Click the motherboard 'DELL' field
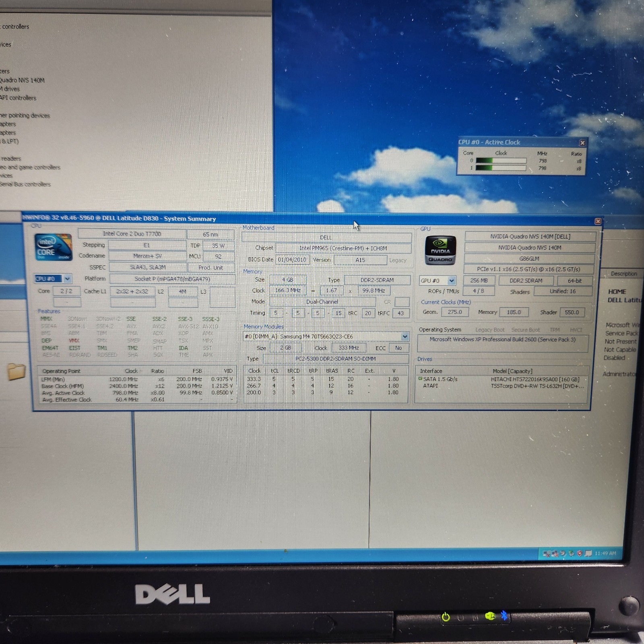644x644 pixels. (326, 237)
